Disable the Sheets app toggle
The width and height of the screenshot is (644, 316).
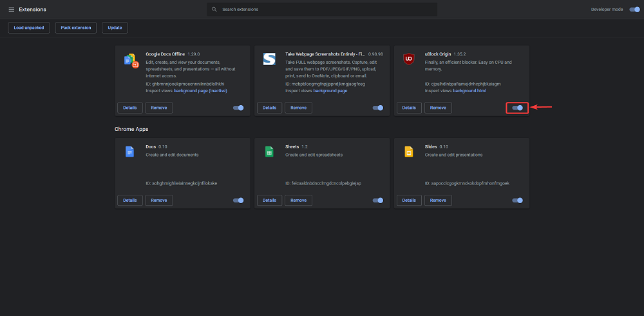[x=378, y=200]
